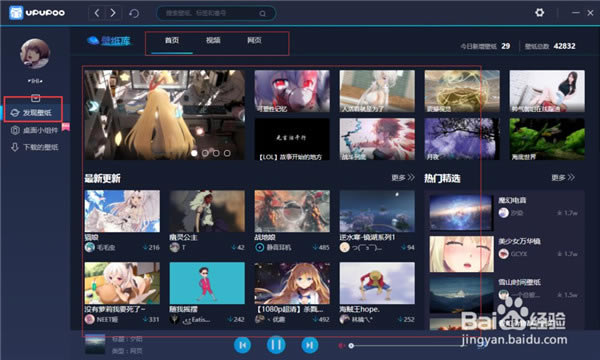Click the now-playing wallpaper thumbnail in bottom bar
Viewport: 600px width, 360px height.
pyautogui.click(x=95, y=344)
